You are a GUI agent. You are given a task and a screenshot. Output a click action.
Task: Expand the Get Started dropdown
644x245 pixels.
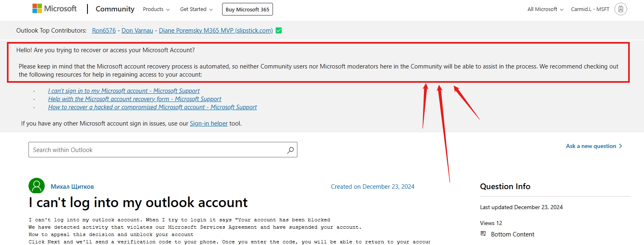click(196, 9)
